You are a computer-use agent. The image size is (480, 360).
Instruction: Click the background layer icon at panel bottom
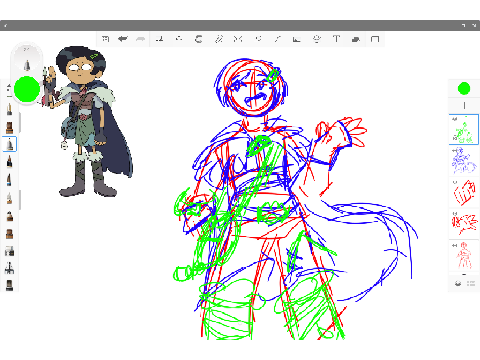click(458, 283)
